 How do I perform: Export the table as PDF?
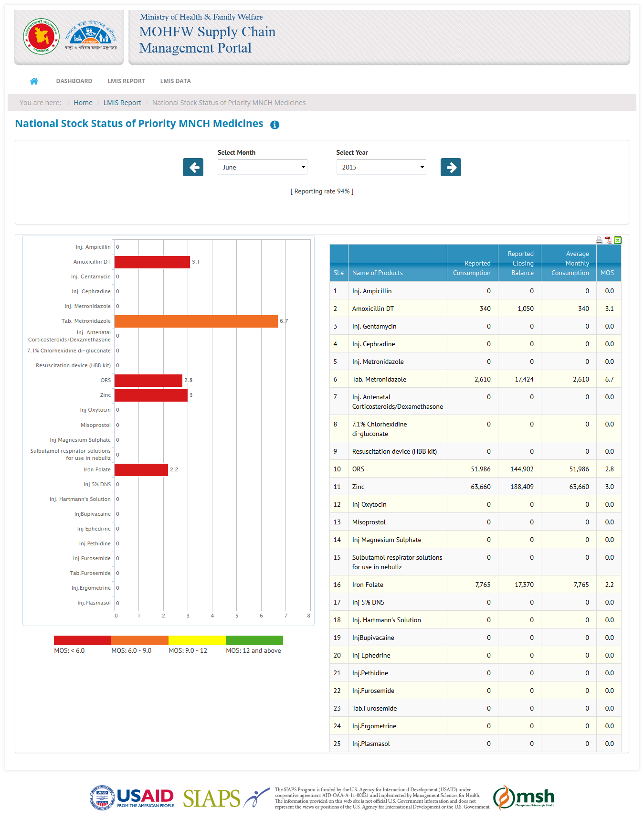pos(608,240)
